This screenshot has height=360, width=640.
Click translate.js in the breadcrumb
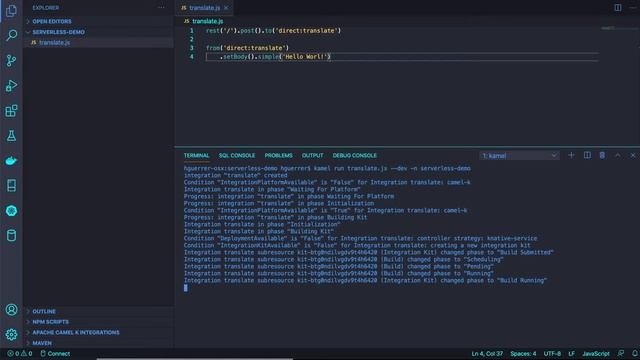pyautogui.click(x=207, y=21)
